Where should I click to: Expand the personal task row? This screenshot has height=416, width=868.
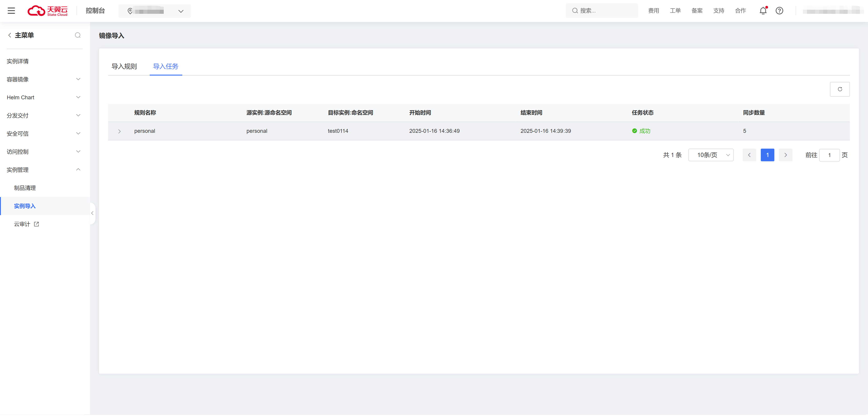point(119,131)
